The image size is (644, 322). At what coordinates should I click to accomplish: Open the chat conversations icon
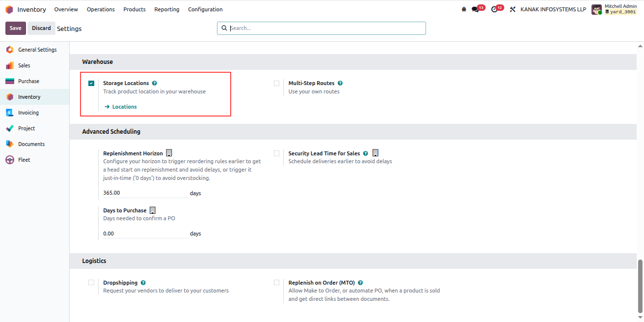(x=475, y=9)
